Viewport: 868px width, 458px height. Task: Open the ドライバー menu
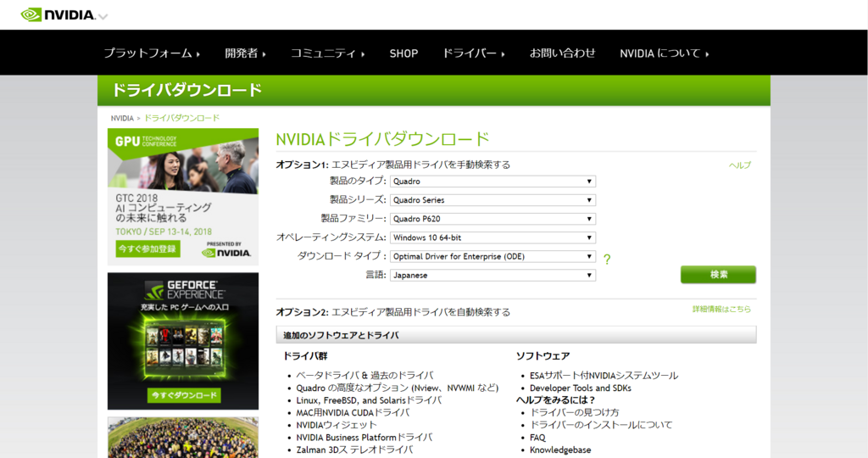coord(473,53)
